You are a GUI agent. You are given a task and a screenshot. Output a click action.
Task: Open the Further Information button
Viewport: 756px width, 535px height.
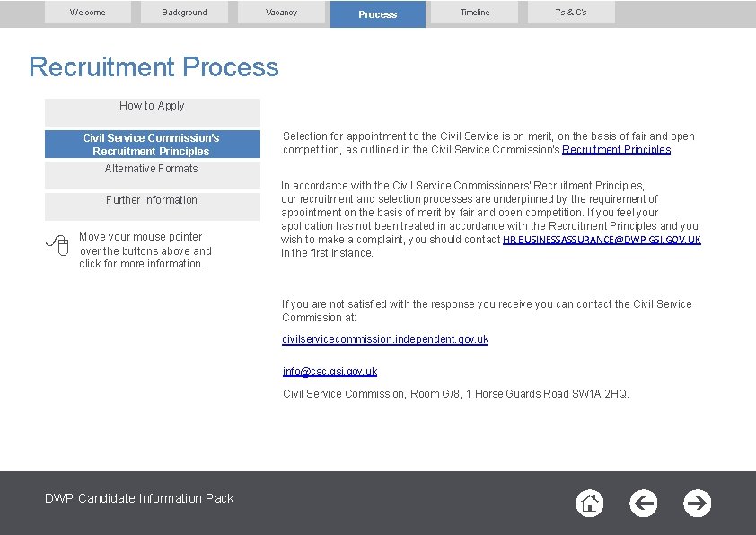[x=151, y=200]
